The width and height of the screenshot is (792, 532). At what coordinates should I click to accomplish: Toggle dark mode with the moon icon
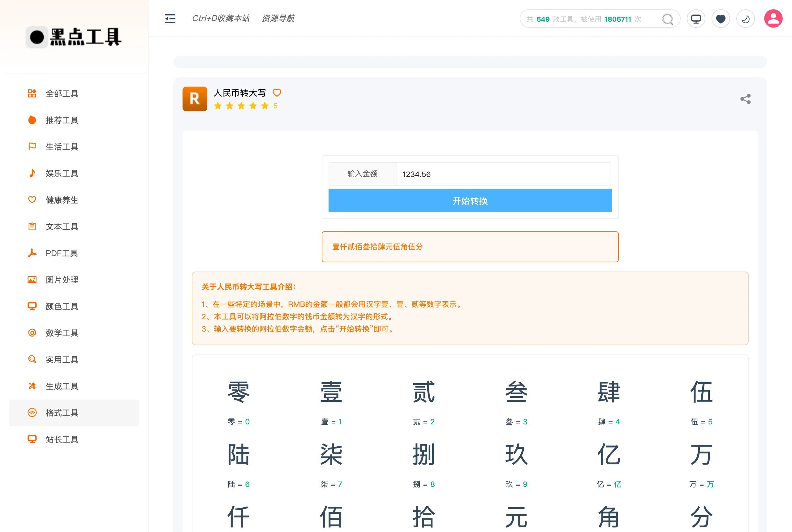(x=746, y=19)
